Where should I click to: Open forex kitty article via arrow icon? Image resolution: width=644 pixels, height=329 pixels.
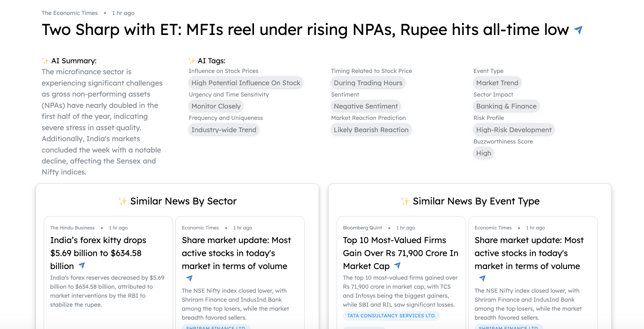(x=82, y=265)
